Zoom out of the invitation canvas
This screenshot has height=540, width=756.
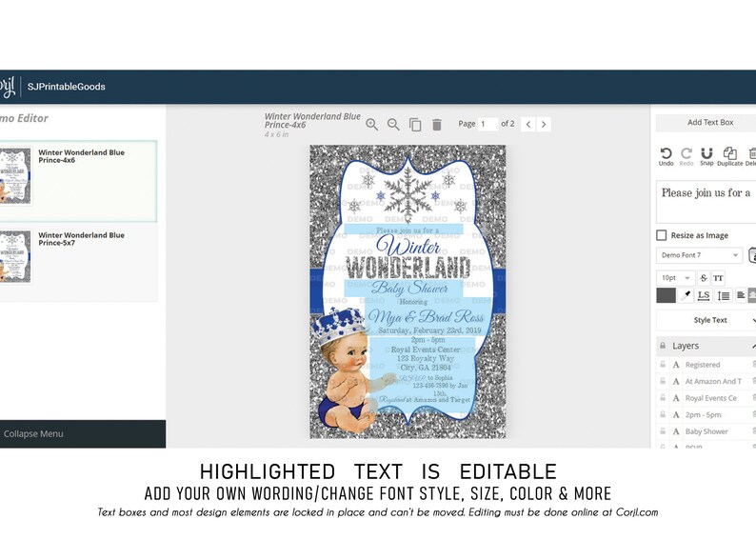(x=393, y=125)
